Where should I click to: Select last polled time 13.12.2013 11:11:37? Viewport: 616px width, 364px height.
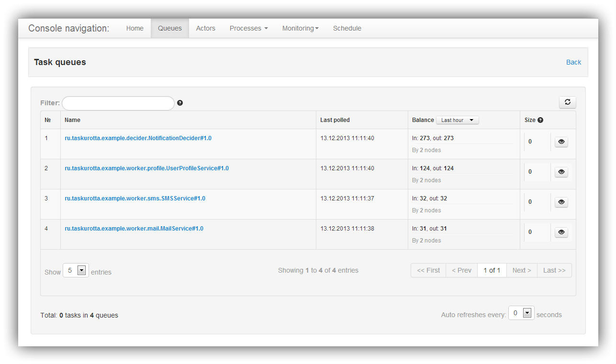[x=347, y=199]
